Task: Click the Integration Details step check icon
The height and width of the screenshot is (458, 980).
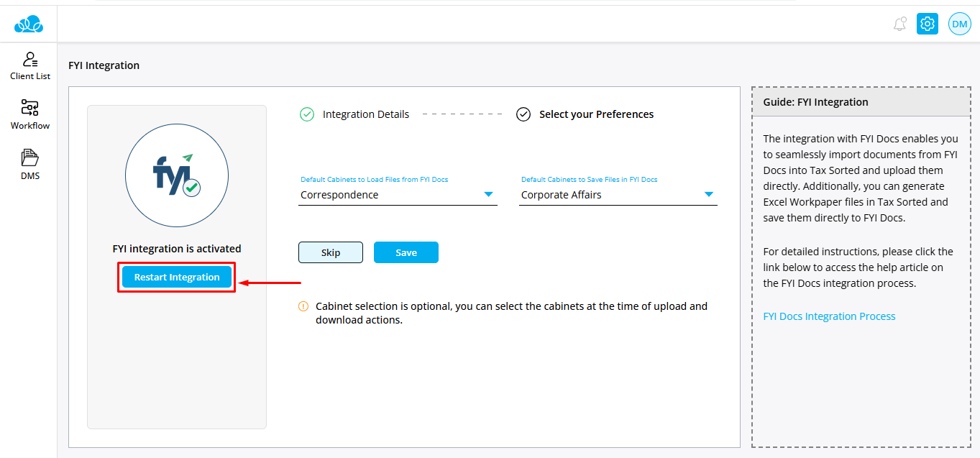Action: coord(307,114)
